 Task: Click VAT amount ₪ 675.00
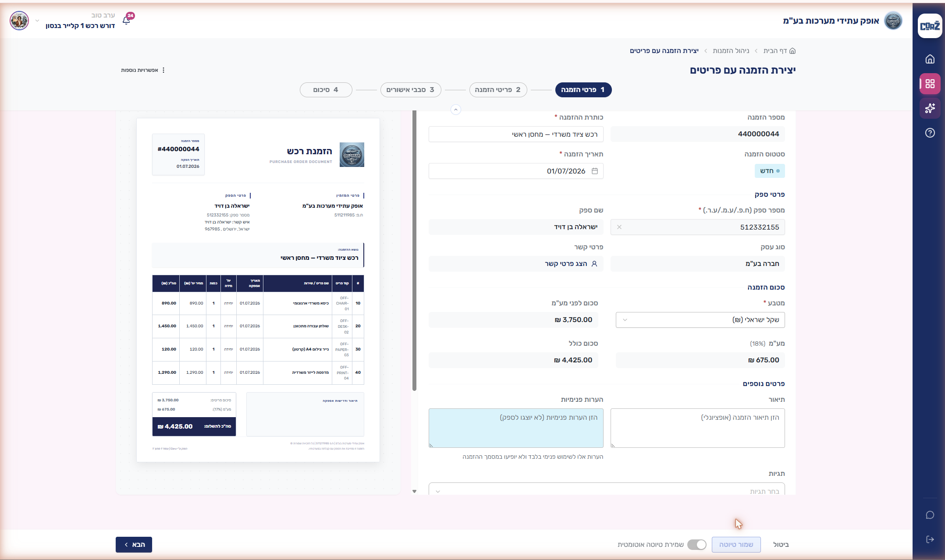[x=700, y=360]
